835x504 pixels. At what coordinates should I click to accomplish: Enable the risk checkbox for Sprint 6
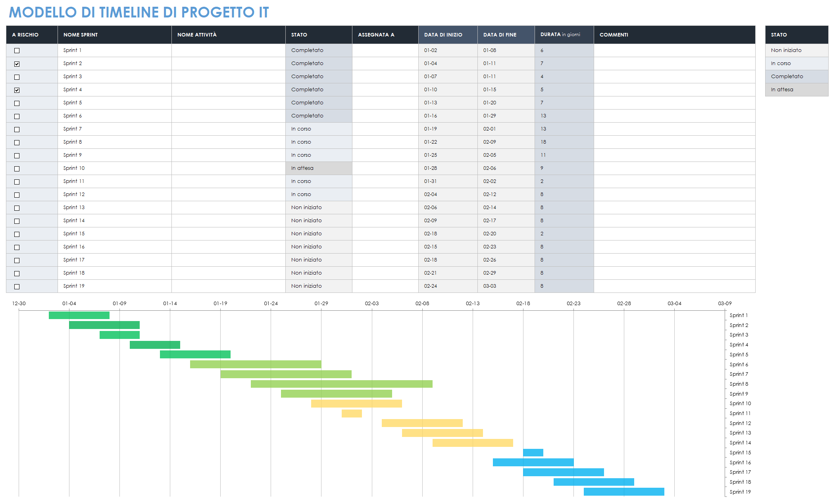point(17,116)
